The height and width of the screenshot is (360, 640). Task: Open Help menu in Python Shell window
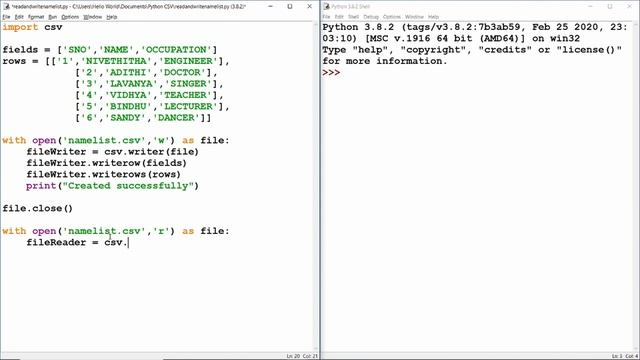coord(433,17)
